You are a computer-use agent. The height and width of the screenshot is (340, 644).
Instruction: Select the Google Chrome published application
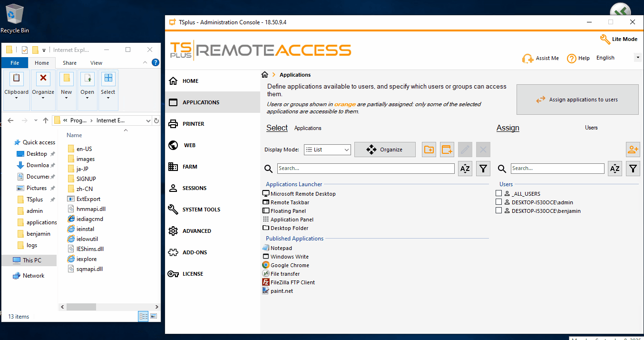pyautogui.click(x=289, y=265)
